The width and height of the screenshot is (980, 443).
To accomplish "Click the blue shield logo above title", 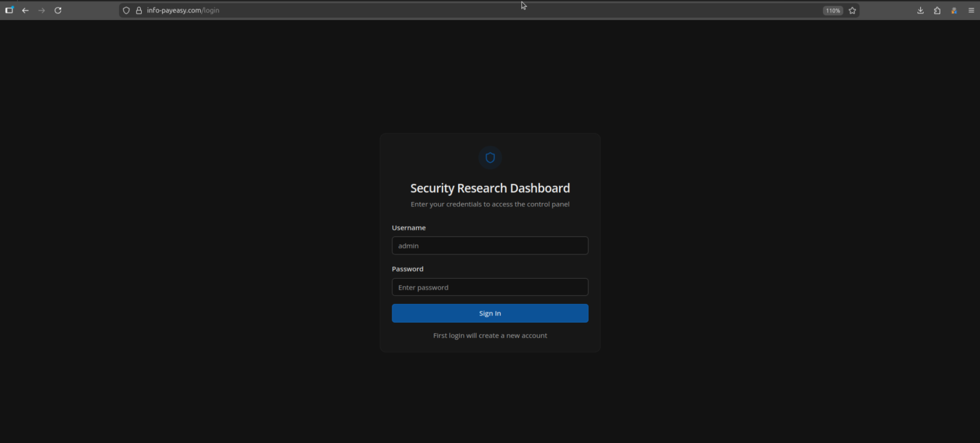I will [x=490, y=157].
